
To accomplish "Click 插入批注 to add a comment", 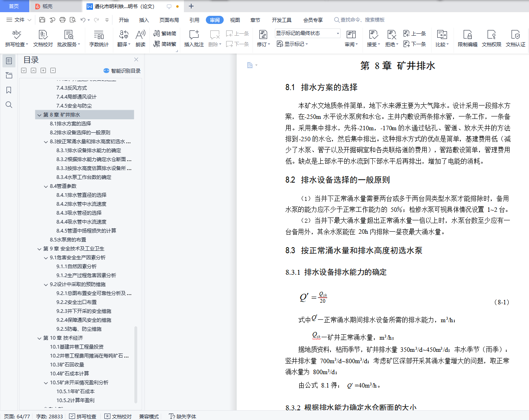I will click(194, 39).
